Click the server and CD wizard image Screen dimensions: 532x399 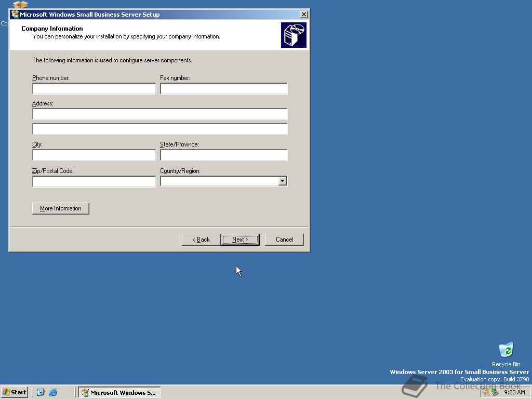pyautogui.click(x=294, y=35)
